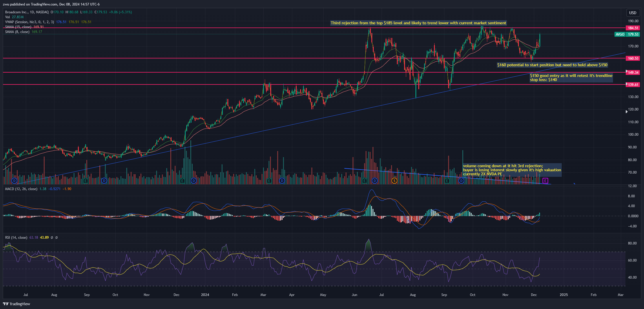
Task: Select the 'volume coming down' annotation
Action: pyautogui.click(x=512, y=170)
